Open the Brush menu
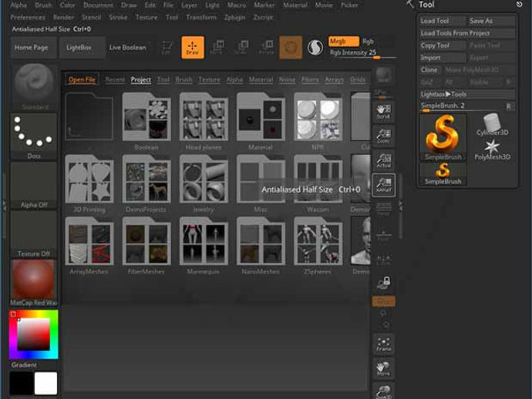The width and height of the screenshot is (532, 399). tap(43, 5)
